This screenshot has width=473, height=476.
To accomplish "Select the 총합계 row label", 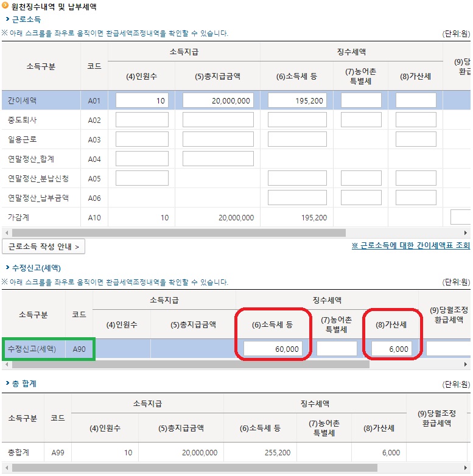I will pos(18,452).
